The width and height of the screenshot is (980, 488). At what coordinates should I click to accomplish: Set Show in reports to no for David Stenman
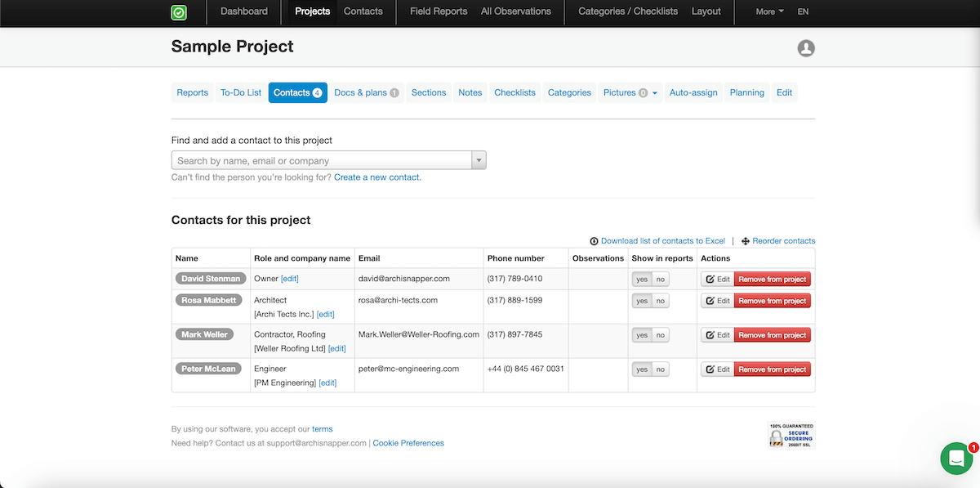pyautogui.click(x=660, y=280)
